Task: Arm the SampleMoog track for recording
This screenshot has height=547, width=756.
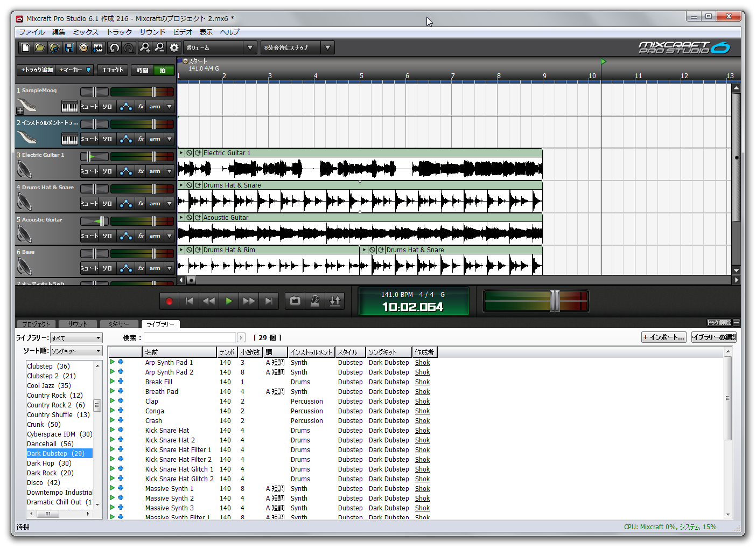Action: (x=155, y=107)
